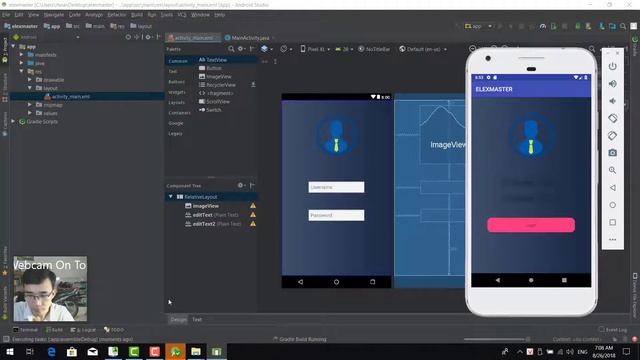The width and height of the screenshot is (640, 360).
Task: Select the ScrollView widget in Palette
Action: tap(214, 101)
